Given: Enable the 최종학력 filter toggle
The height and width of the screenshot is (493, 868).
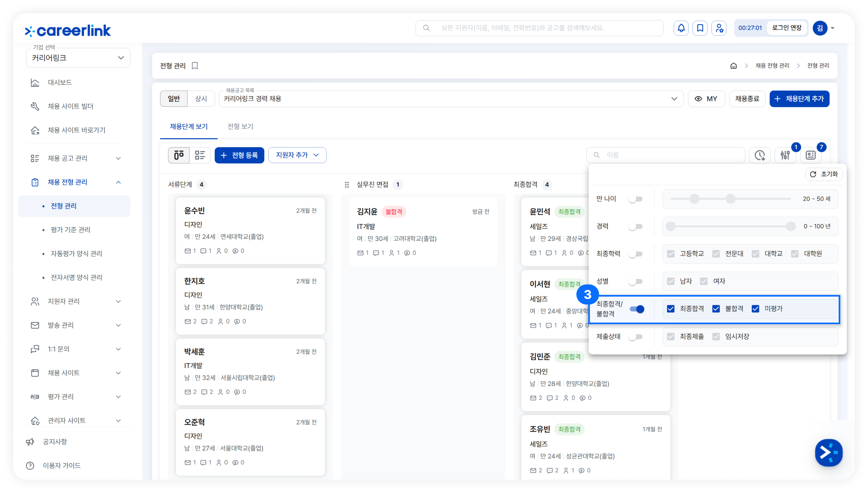Looking at the screenshot, I should coord(636,254).
